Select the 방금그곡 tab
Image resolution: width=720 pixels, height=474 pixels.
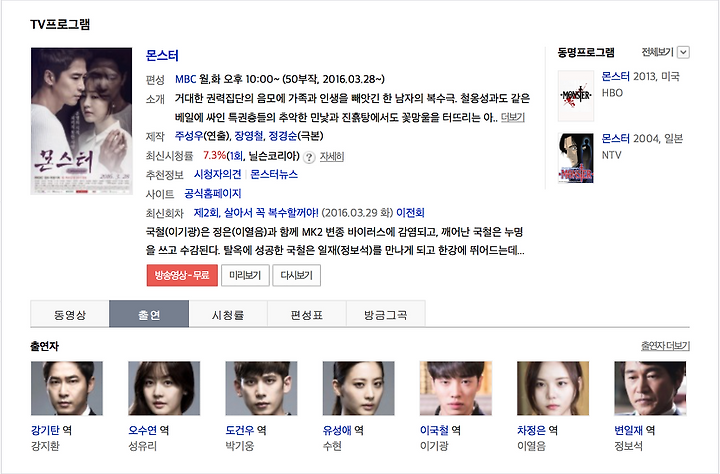(x=386, y=315)
